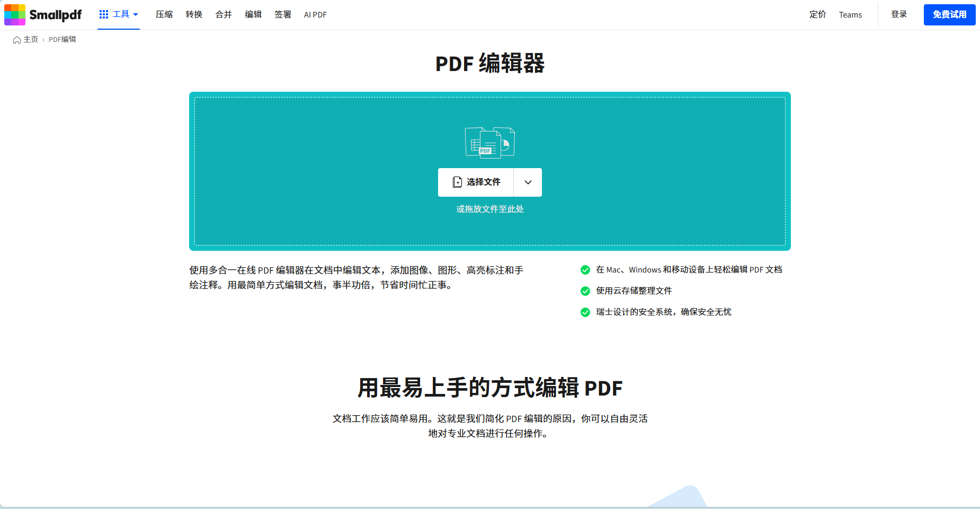The height and width of the screenshot is (509, 980).
Task: Select the AI PDF menu item
Action: tap(315, 14)
